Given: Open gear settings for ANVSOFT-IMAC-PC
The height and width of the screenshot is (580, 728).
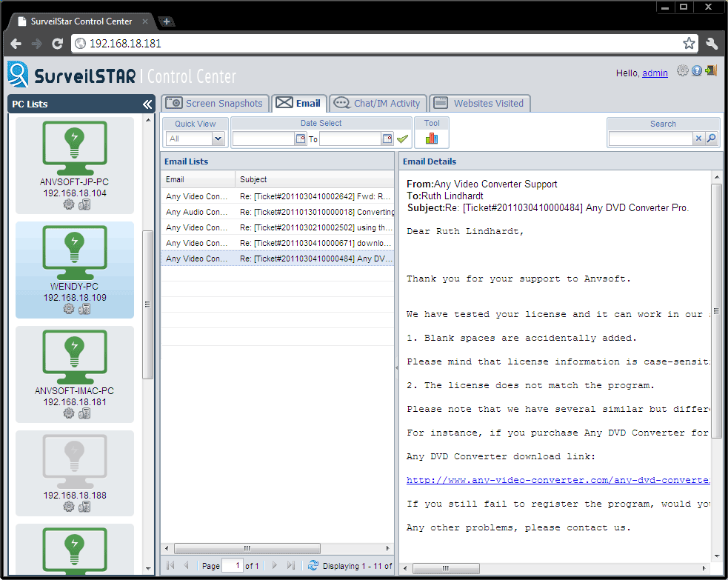Looking at the screenshot, I should [69, 413].
